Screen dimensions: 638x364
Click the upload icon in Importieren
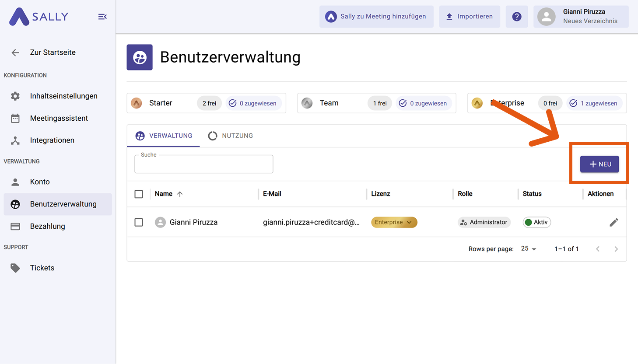449,17
